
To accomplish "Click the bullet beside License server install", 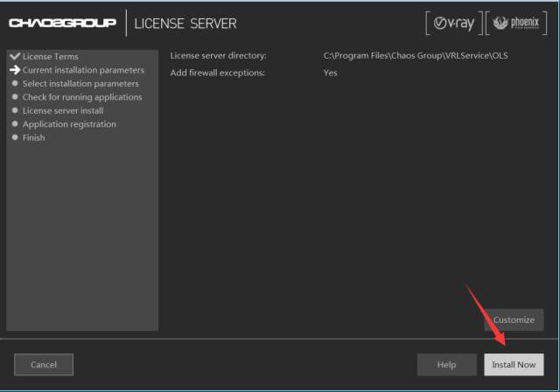I will tap(15, 110).
